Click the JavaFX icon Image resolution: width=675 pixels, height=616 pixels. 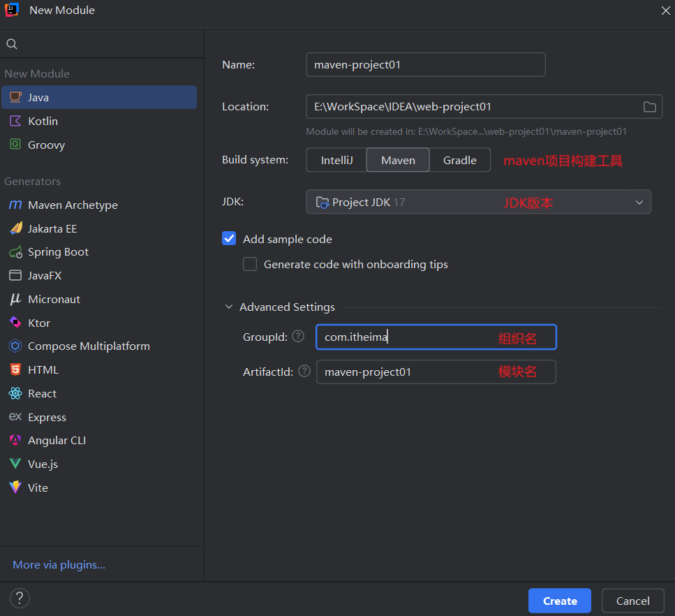(x=15, y=275)
